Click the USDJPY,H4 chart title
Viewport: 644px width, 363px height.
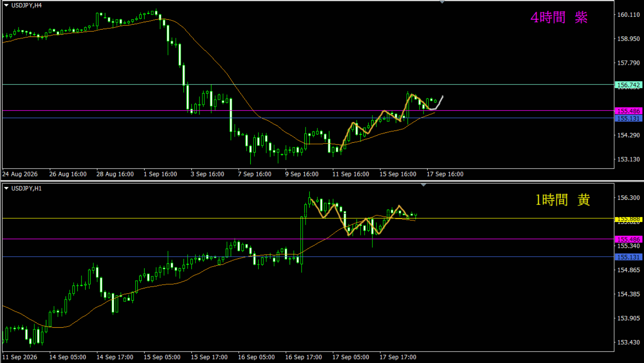[26, 5]
